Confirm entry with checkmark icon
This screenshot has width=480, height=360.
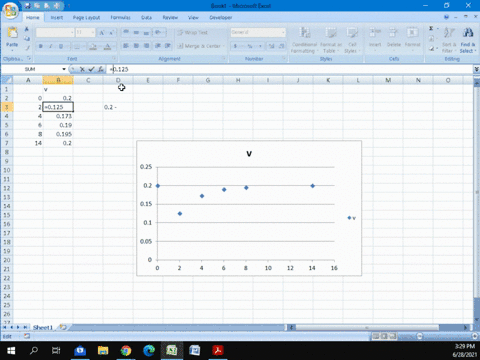[91, 69]
